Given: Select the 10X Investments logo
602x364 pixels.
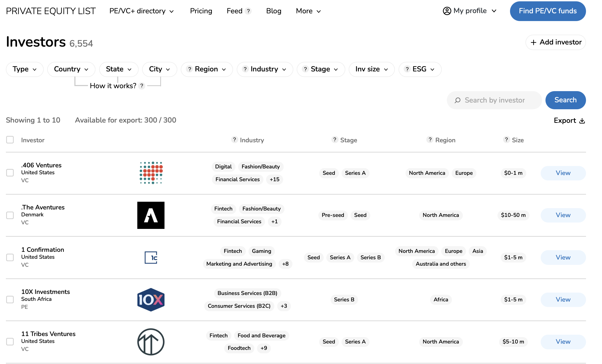Looking at the screenshot, I should click(x=151, y=299).
